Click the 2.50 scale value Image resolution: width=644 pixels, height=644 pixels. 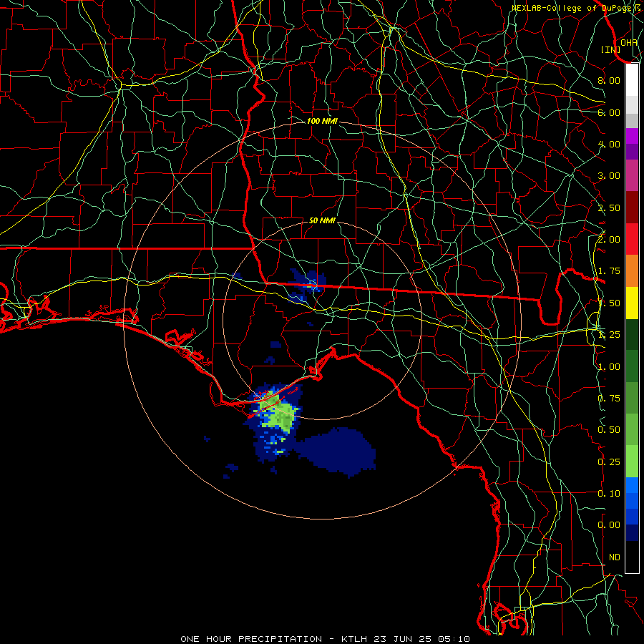609,208
